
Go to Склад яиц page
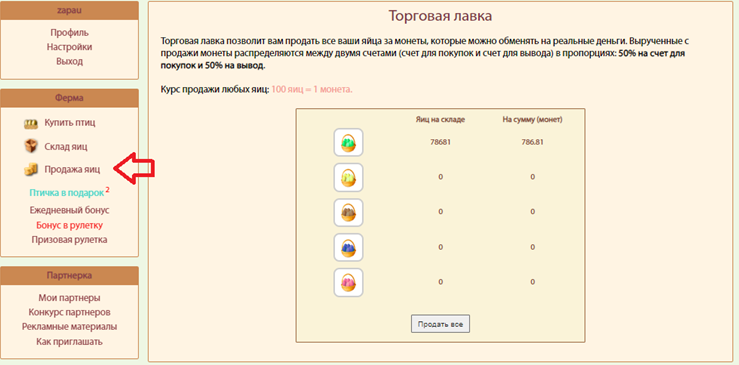pos(66,147)
